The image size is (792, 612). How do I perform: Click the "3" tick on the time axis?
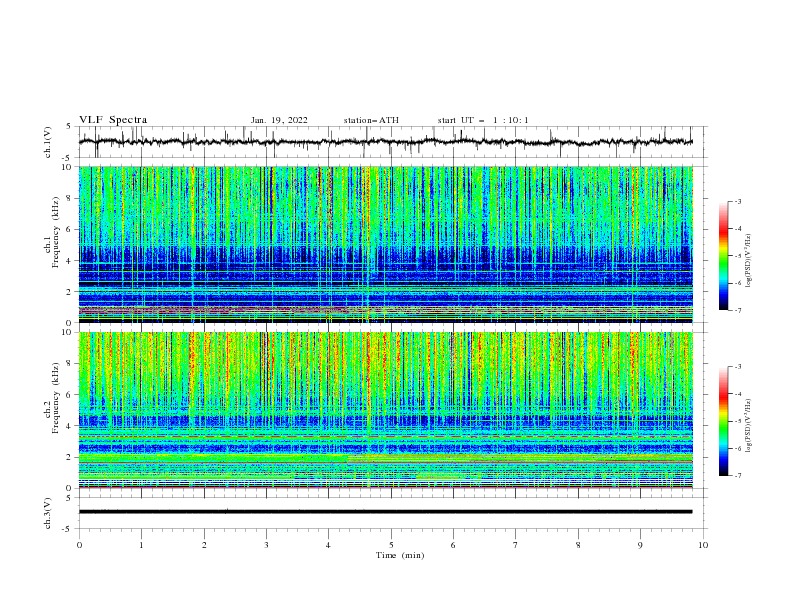click(x=266, y=545)
